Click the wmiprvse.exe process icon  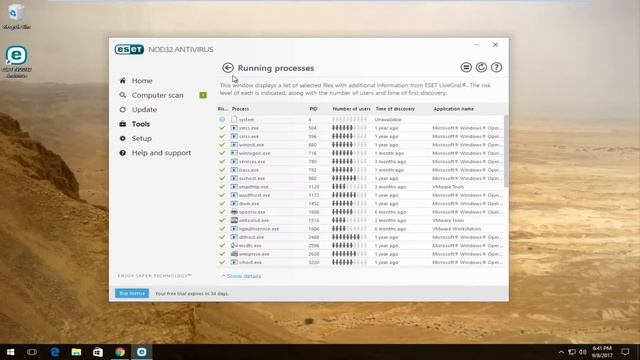pyautogui.click(x=234, y=253)
